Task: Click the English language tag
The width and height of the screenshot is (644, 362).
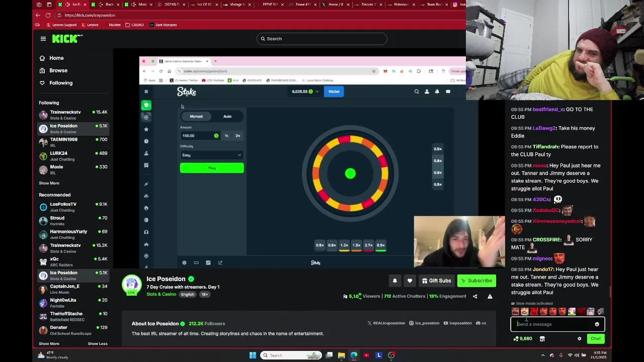Action: (188, 294)
